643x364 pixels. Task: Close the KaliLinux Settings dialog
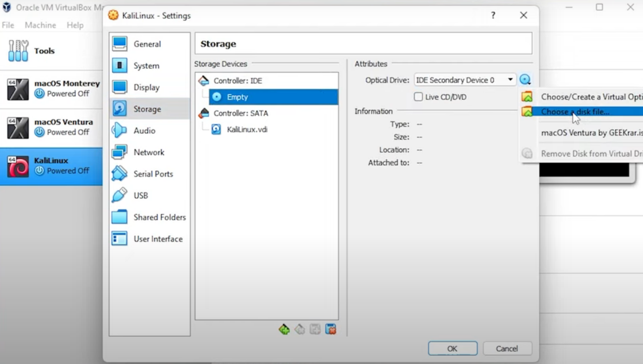523,15
